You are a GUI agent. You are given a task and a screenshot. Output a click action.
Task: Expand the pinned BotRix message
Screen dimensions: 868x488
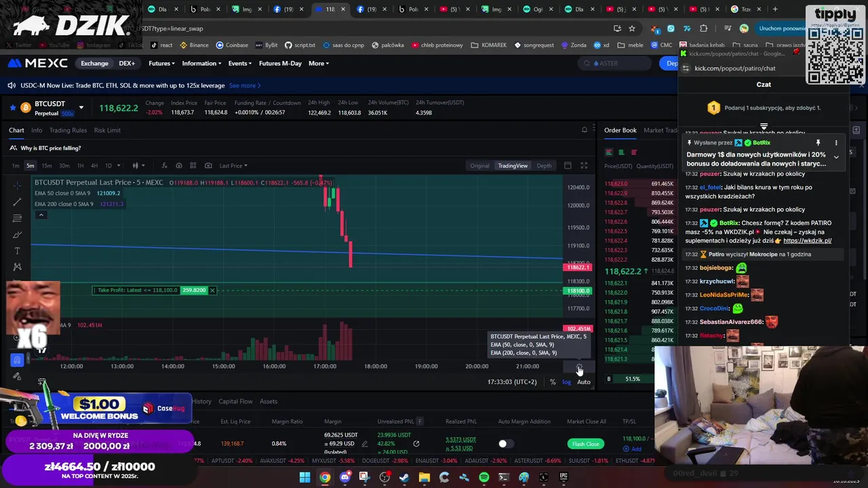pyautogui.click(x=836, y=157)
